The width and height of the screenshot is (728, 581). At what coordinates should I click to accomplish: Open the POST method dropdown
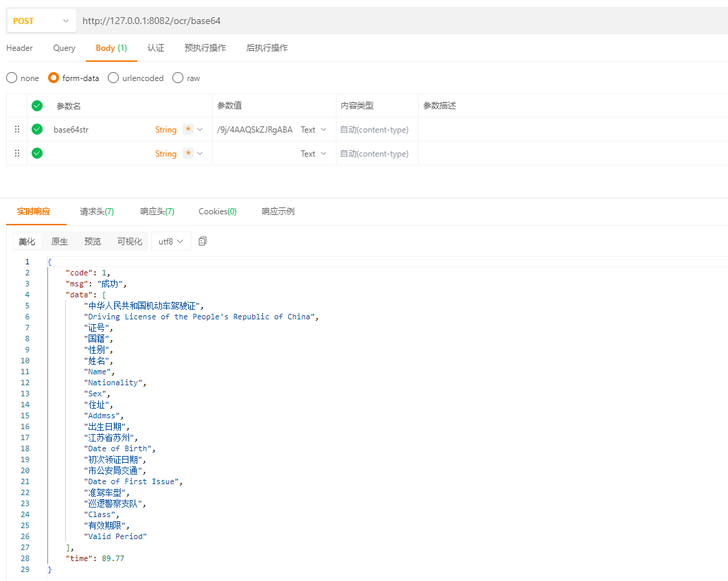pos(41,21)
